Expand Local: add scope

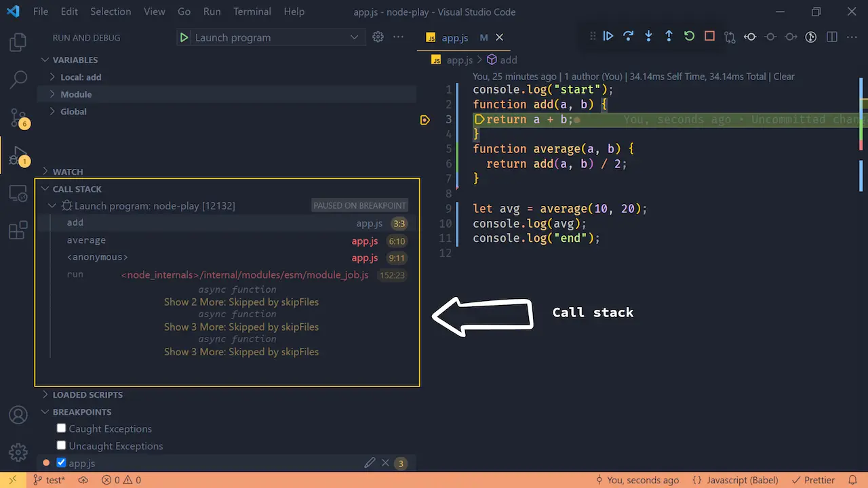[81, 77]
